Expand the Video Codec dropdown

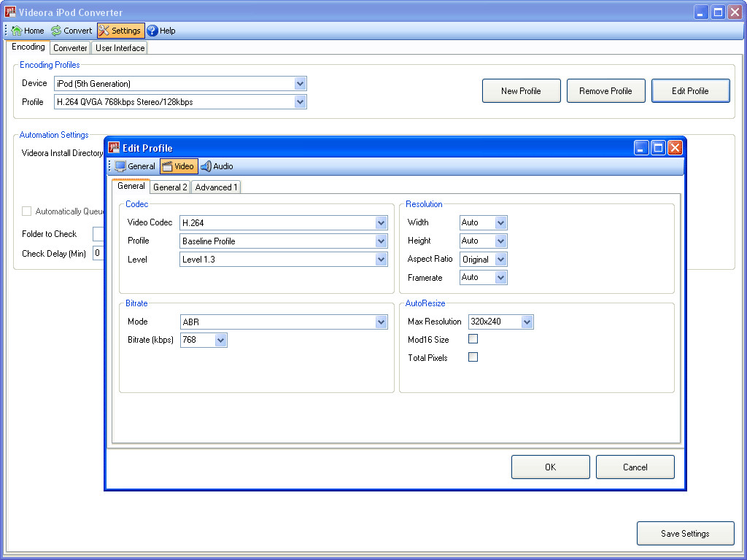[x=381, y=223]
